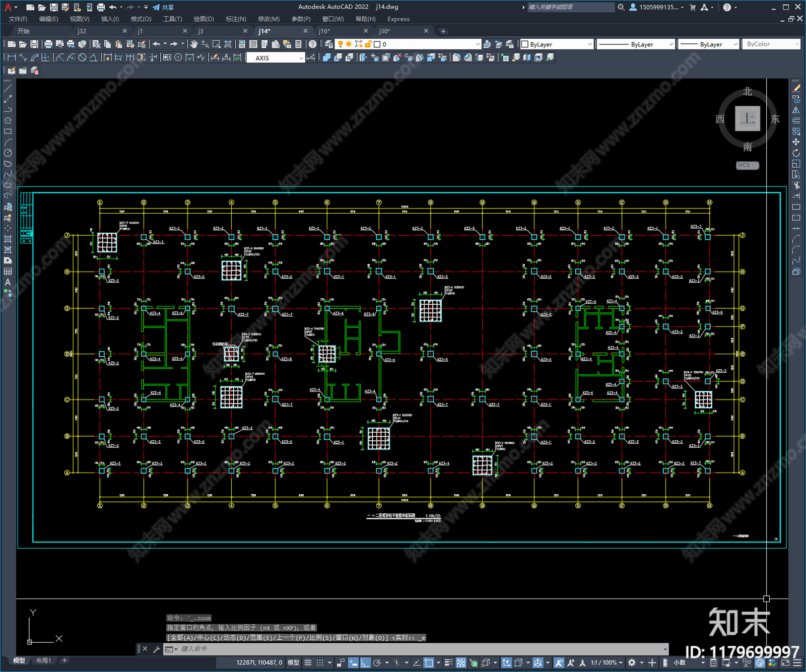Click the Plot print icon
The height and width of the screenshot is (672, 806).
48,44
